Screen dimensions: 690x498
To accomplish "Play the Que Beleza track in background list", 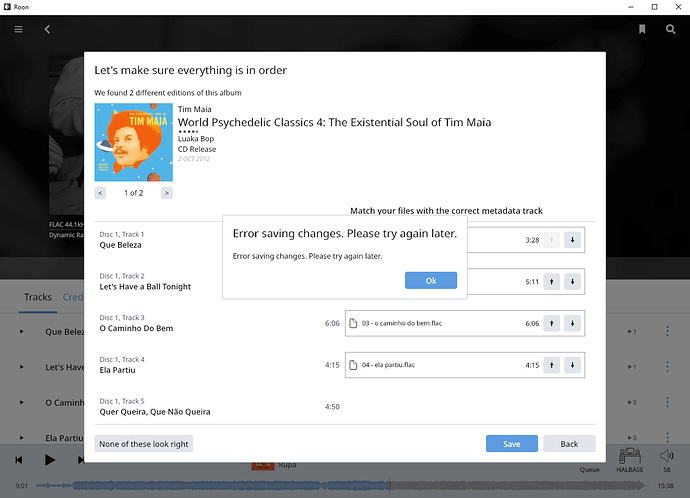I will pos(21,331).
